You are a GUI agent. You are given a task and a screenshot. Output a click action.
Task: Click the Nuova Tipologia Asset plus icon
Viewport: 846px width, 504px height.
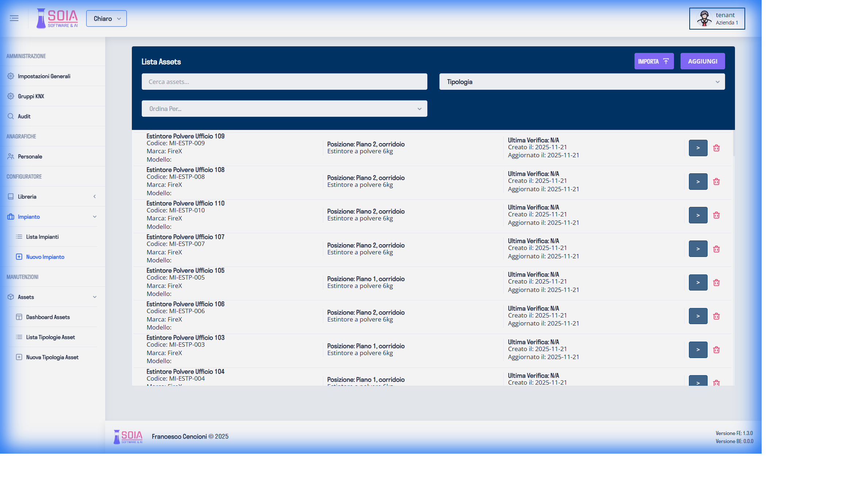(19, 357)
